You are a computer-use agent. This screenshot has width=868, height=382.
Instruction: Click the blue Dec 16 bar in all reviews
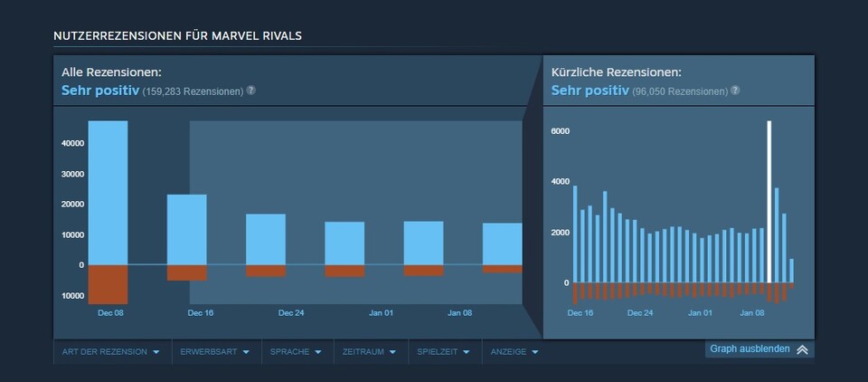point(186,230)
